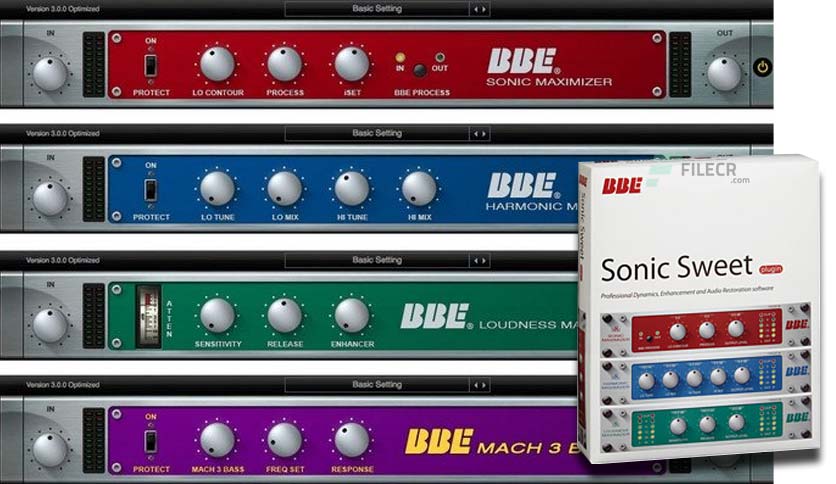The width and height of the screenshot is (836, 484).
Task: Open the Loudness Maximizer preset field 'Basic Setting'
Action: point(377,260)
